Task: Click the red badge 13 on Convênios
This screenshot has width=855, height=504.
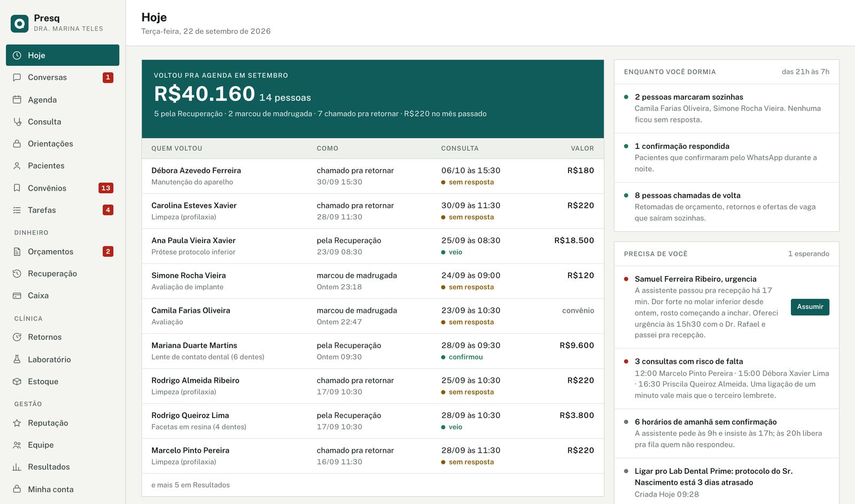Action: [x=106, y=188]
